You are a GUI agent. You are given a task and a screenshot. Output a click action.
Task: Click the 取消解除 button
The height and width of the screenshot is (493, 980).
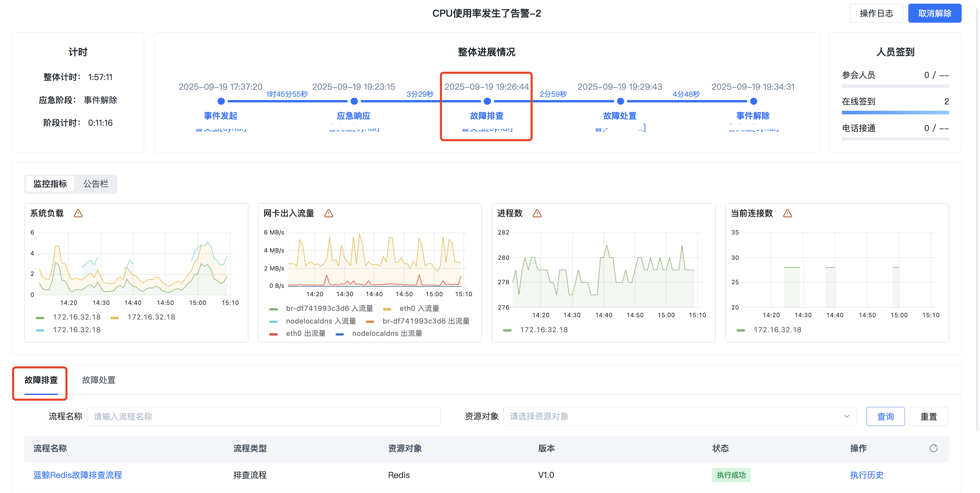pyautogui.click(x=934, y=13)
